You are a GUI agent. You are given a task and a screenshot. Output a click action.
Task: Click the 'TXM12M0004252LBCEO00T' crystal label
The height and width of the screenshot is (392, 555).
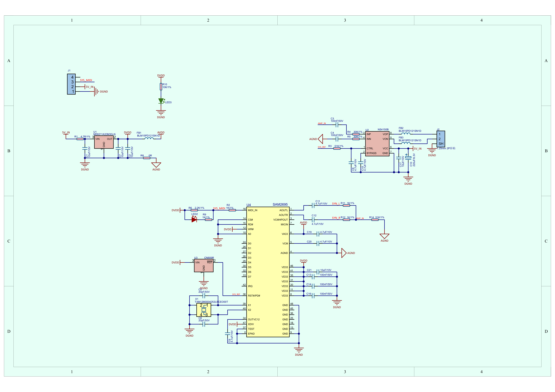click(x=211, y=302)
